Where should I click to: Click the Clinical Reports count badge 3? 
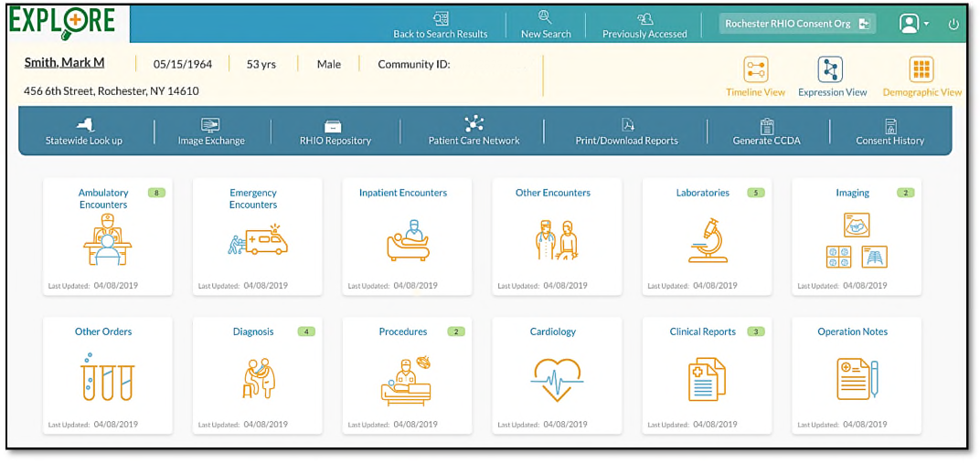click(756, 331)
